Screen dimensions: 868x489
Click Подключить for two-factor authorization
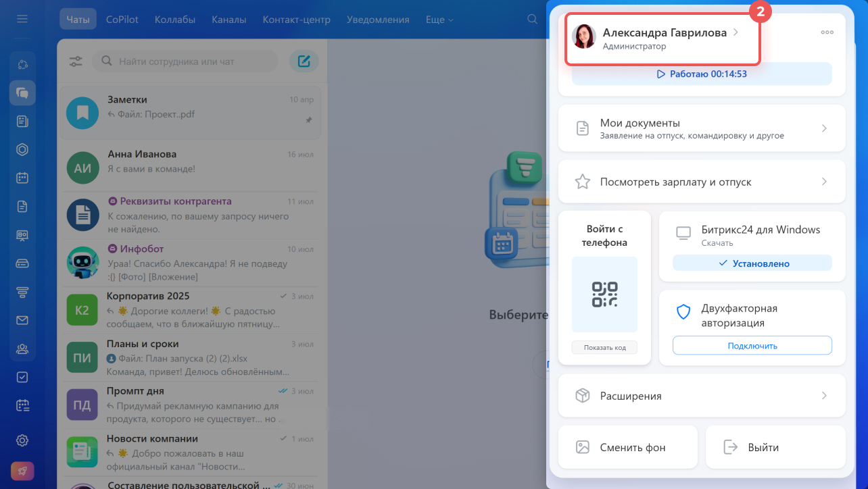[752, 346]
